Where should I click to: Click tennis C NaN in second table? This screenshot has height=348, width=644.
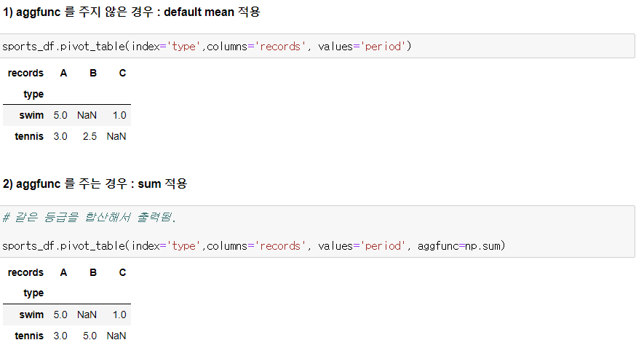tap(116, 336)
